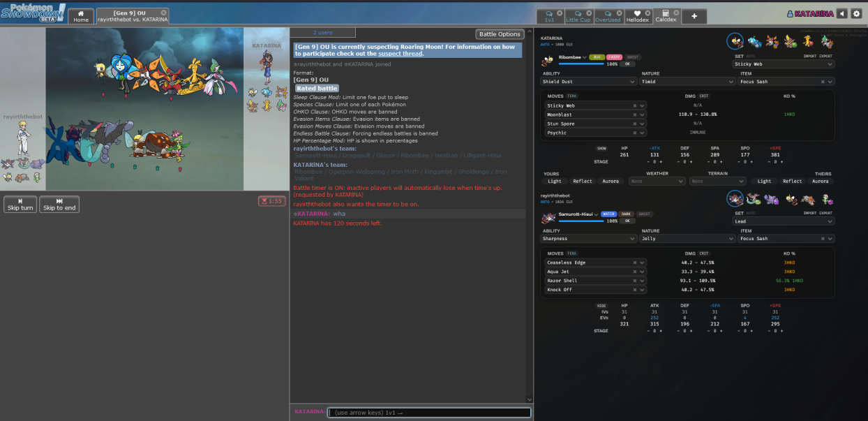Toggle Aurora Veil on Yours side
Screen dimensions: 868x421
click(x=611, y=181)
